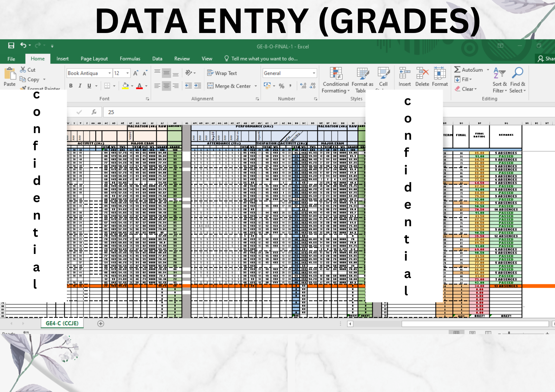Click the Undo arrow icon

[23, 45]
